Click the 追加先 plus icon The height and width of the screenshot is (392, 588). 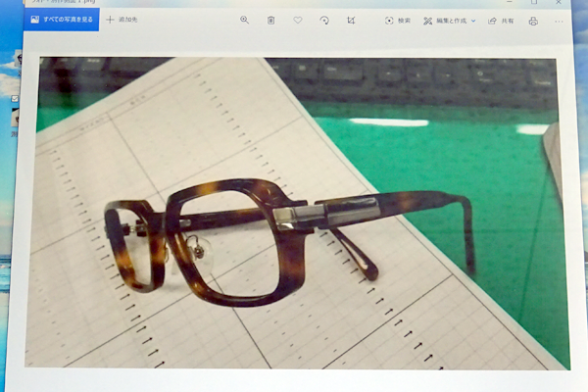(111, 20)
